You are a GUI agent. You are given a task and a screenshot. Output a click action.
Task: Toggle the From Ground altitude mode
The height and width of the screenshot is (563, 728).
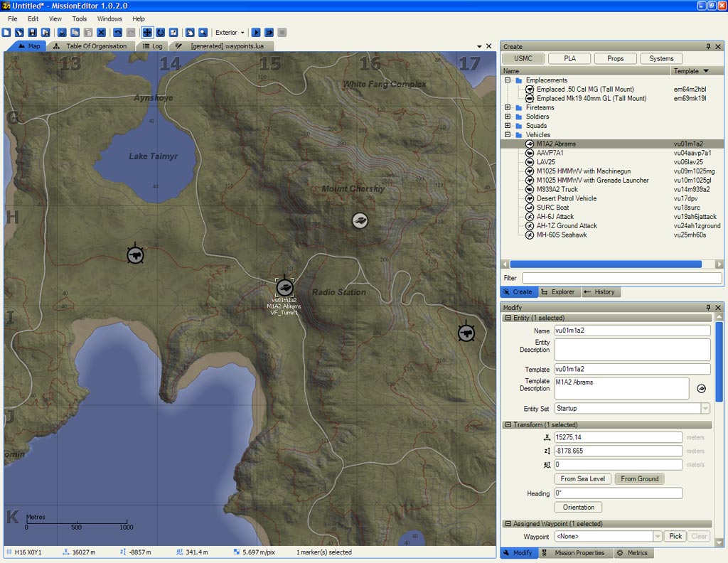[x=639, y=479]
